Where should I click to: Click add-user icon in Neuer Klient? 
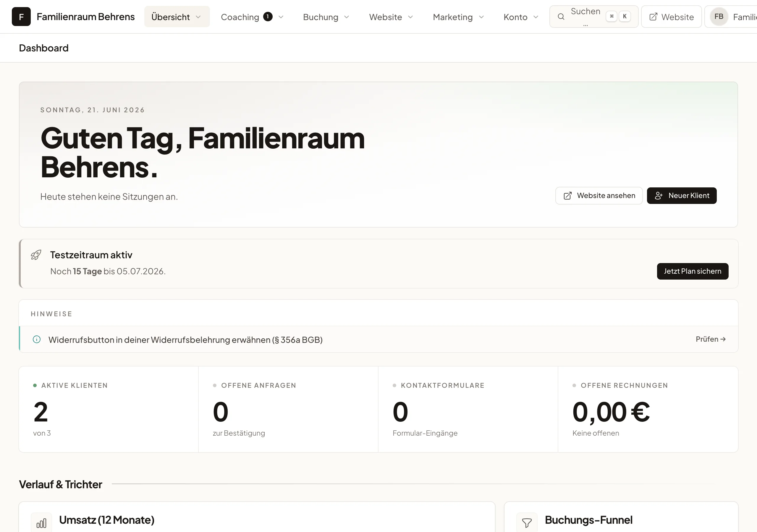(x=659, y=196)
